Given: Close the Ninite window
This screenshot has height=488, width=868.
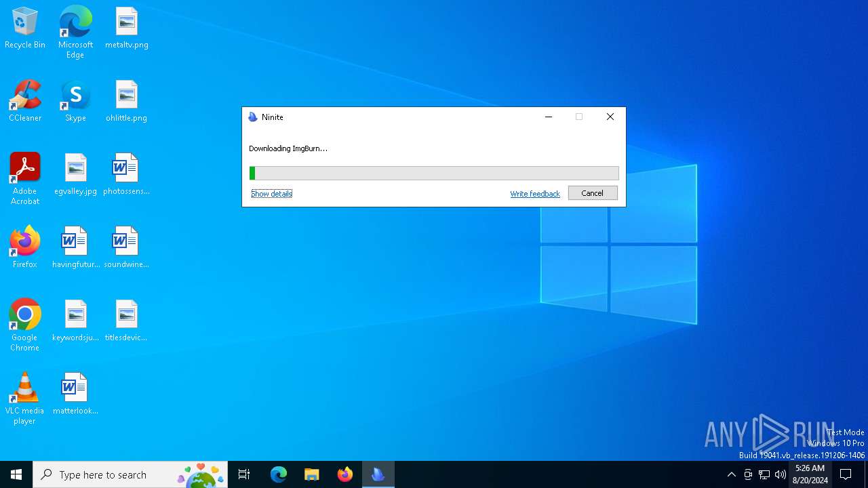Looking at the screenshot, I should tap(610, 117).
